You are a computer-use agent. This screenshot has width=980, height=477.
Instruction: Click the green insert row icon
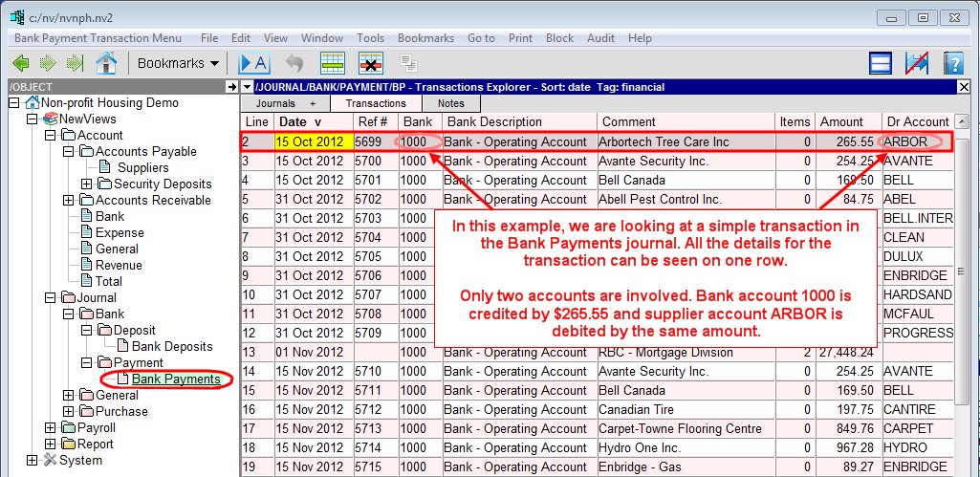(333, 63)
